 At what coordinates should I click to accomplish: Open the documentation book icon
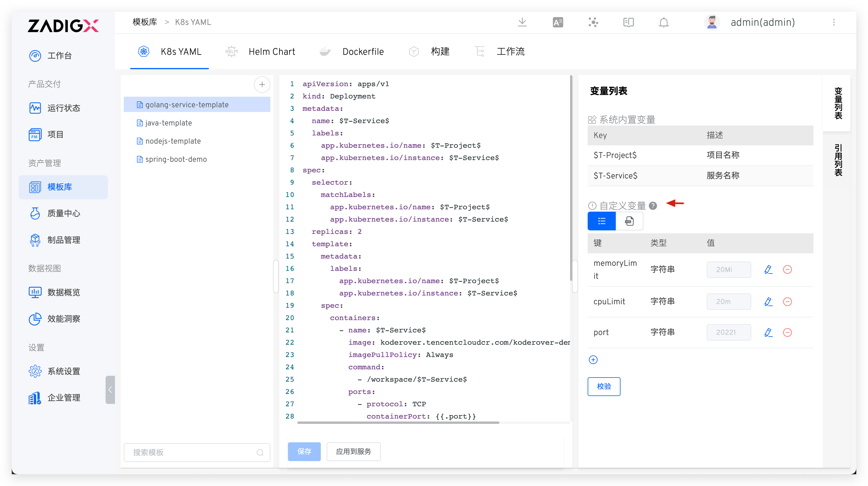628,22
